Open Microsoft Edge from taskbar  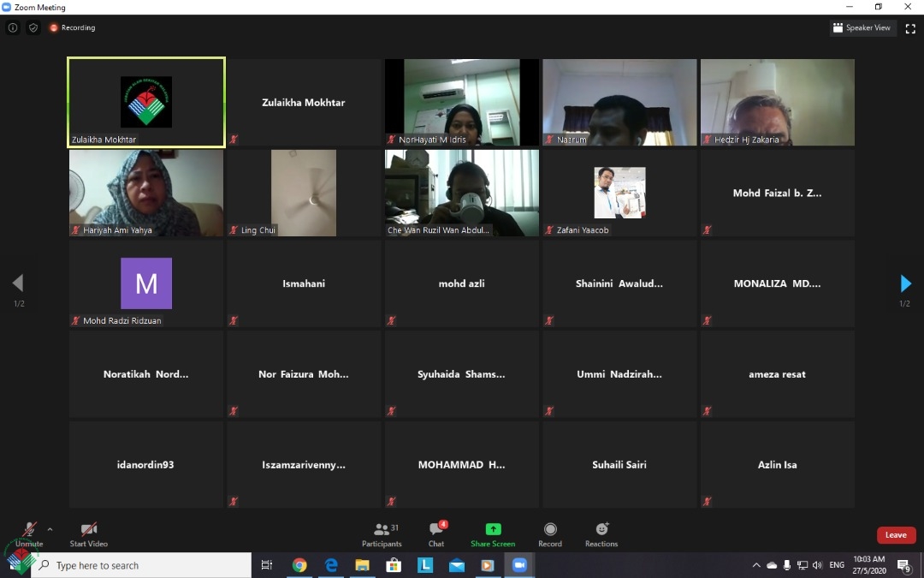pyautogui.click(x=331, y=566)
